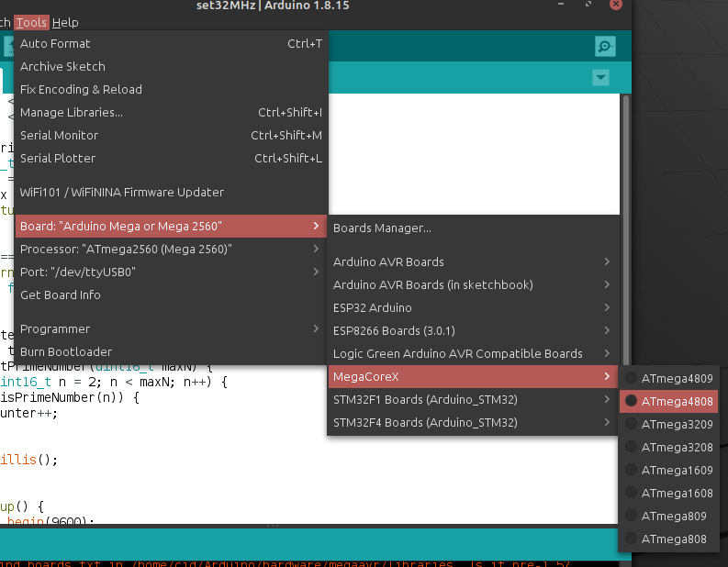Open Serial Plotter from Tools menu
Viewport: 728px width, 567px height.
coord(171,158)
